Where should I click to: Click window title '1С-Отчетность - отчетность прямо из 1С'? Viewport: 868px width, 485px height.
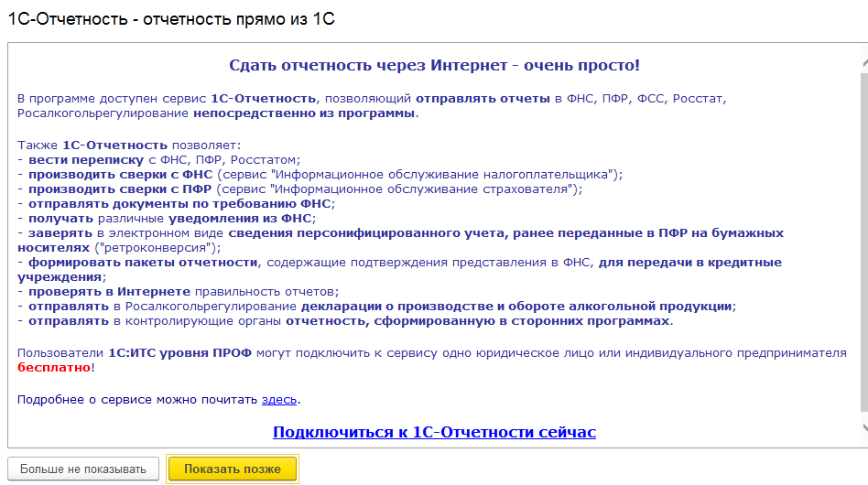click(x=171, y=19)
